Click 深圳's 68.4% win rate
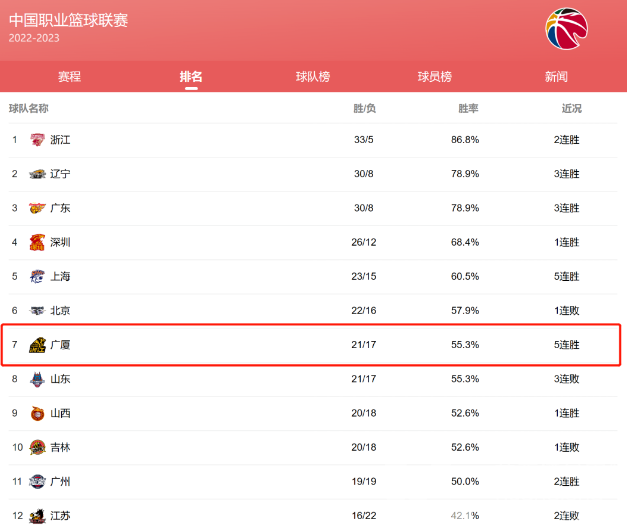This screenshot has width=627, height=529. pos(465,242)
